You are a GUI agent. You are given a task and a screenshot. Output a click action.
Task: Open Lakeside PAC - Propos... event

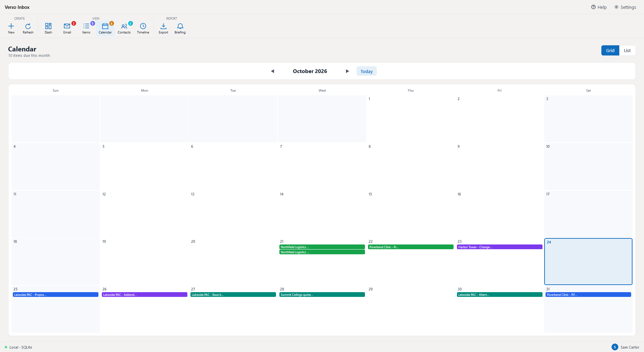55,295
